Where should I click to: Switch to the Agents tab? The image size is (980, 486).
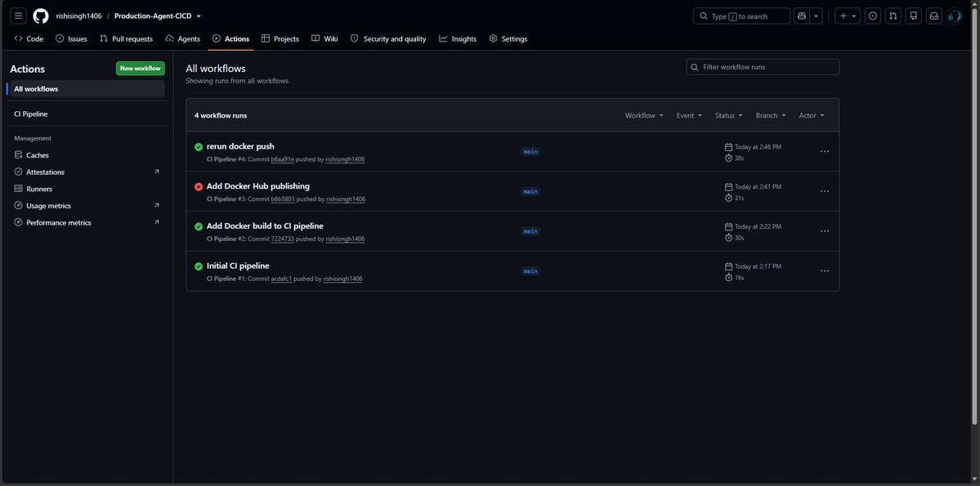pyautogui.click(x=183, y=38)
